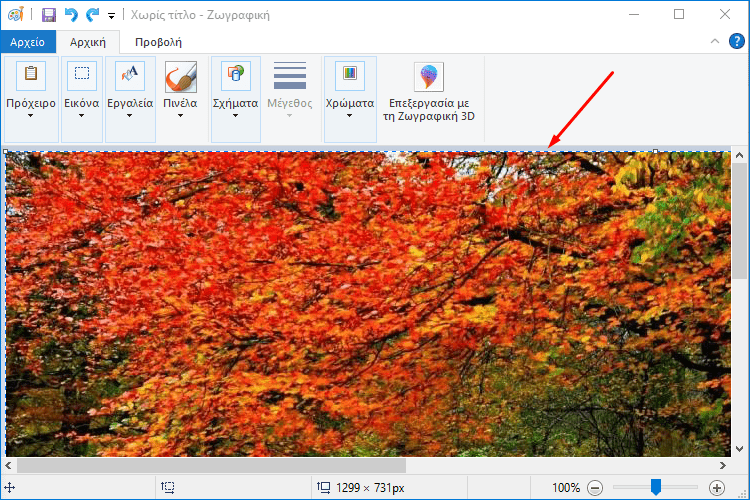Expand the Εικόνα dropdown arrow
Screen dimensions: 750x500
(x=81, y=115)
